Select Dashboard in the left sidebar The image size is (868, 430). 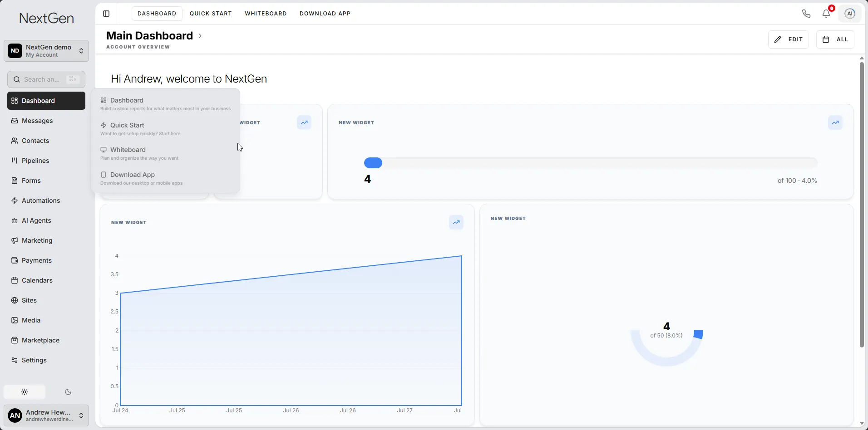click(46, 101)
